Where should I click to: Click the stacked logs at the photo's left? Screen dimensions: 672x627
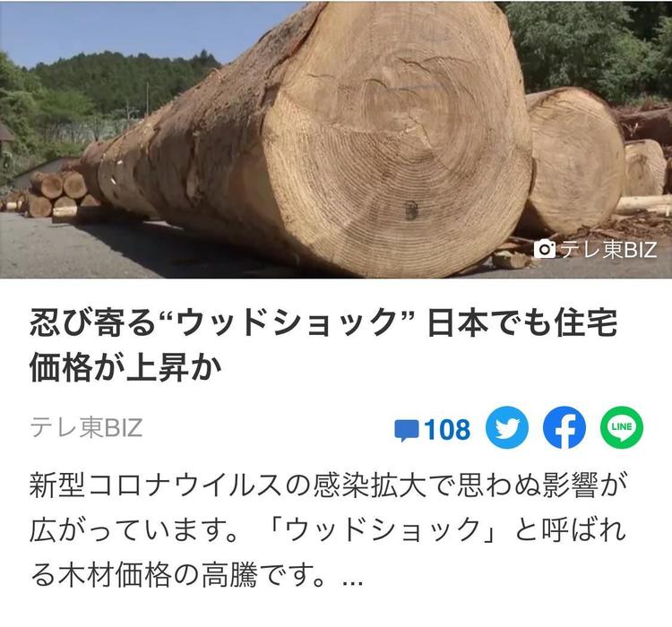(54, 193)
